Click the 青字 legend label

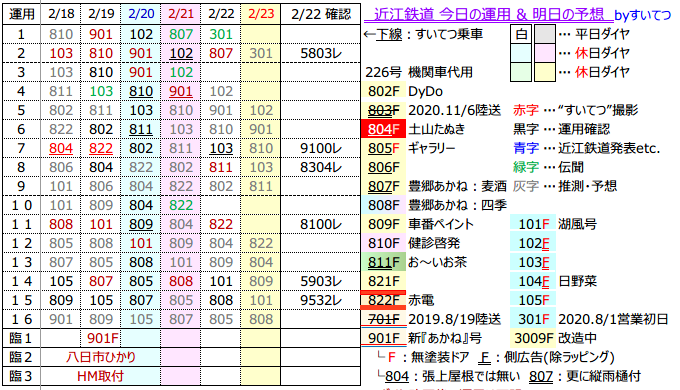[x=526, y=148]
